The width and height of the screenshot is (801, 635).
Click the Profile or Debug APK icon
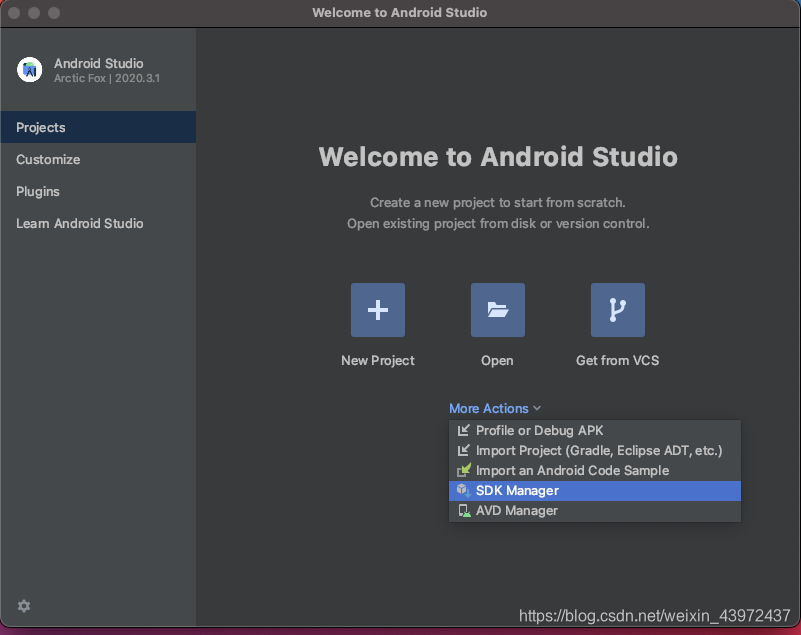click(x=463, y=430)
